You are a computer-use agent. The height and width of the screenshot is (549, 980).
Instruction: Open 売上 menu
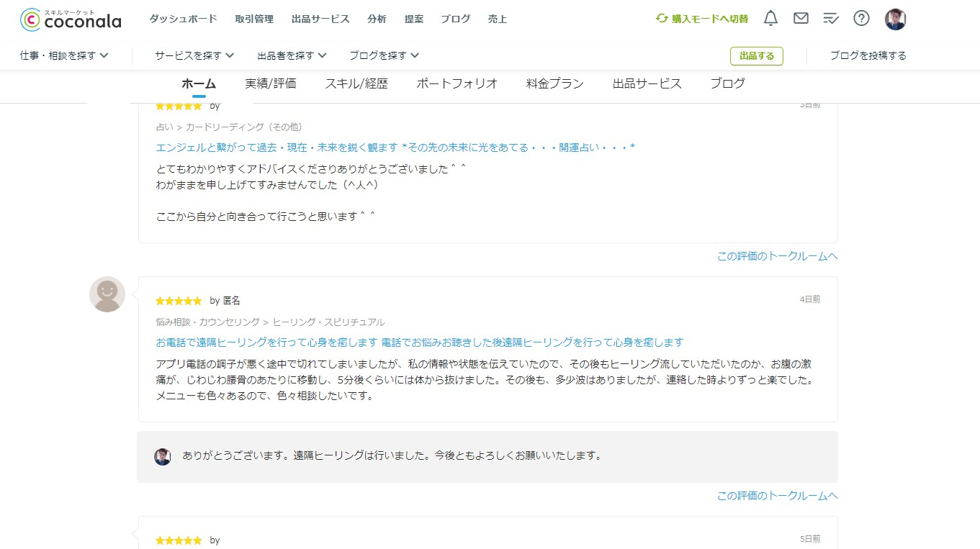pos(498,19)
